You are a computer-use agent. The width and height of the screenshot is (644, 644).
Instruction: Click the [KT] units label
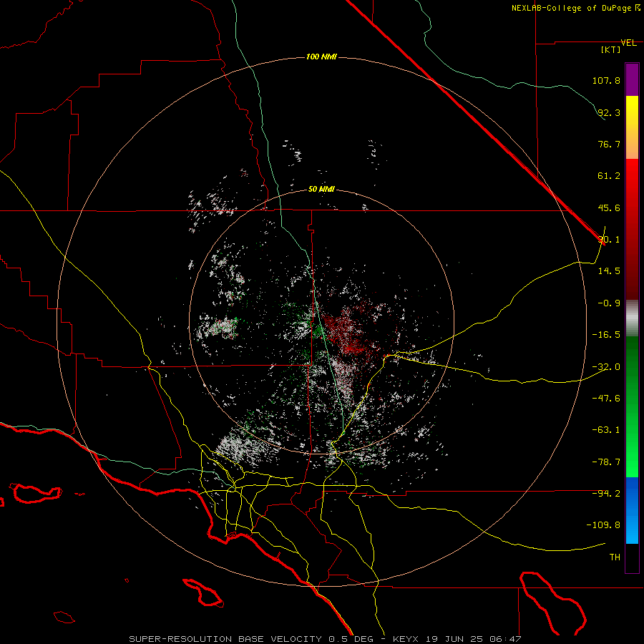tap(610, 49)
